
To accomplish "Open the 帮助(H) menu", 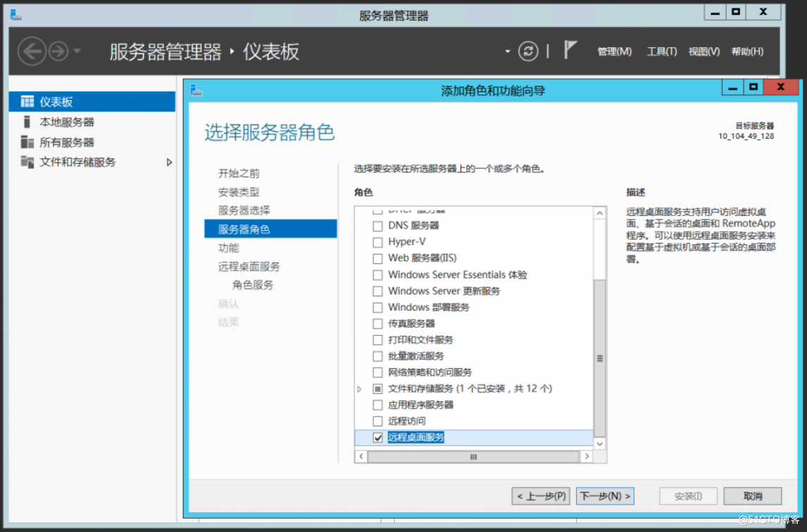I will coord(747,51).
